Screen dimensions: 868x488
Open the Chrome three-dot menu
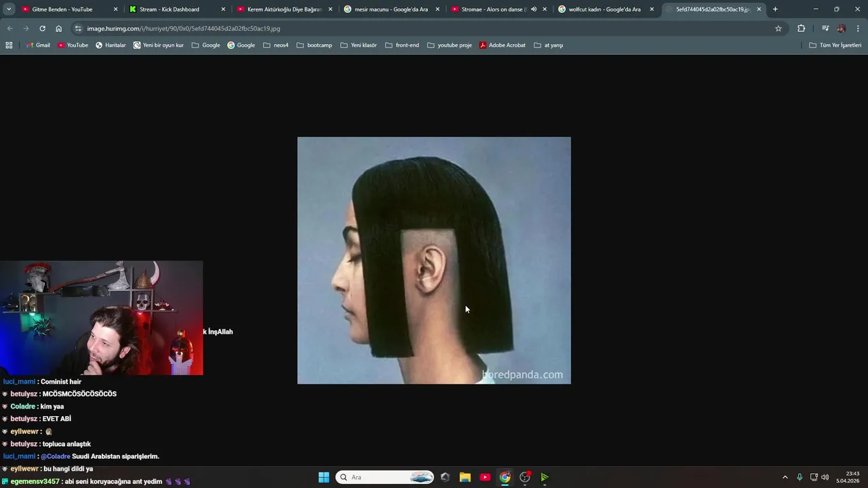(x=858, y=28)
